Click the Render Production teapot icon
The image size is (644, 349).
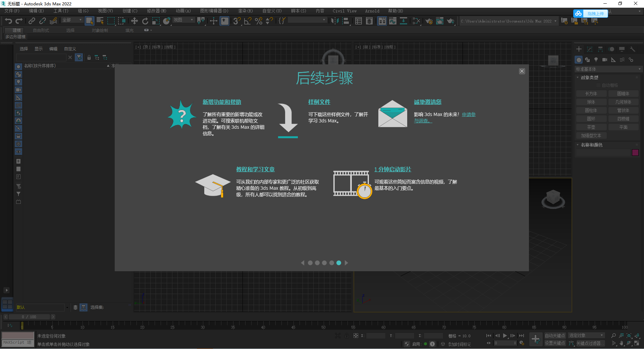click(x=450, y=21)
